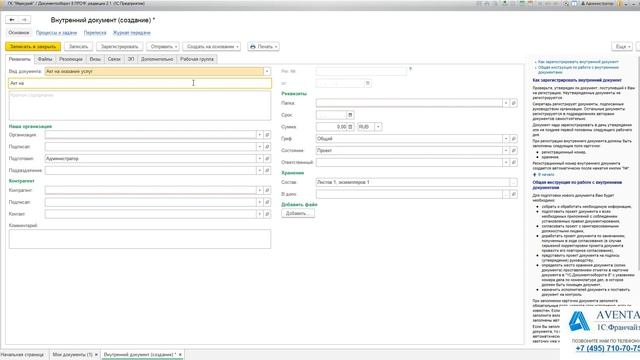
Task: Click Добавить button under Добавить файл
Action: point(298,213)
